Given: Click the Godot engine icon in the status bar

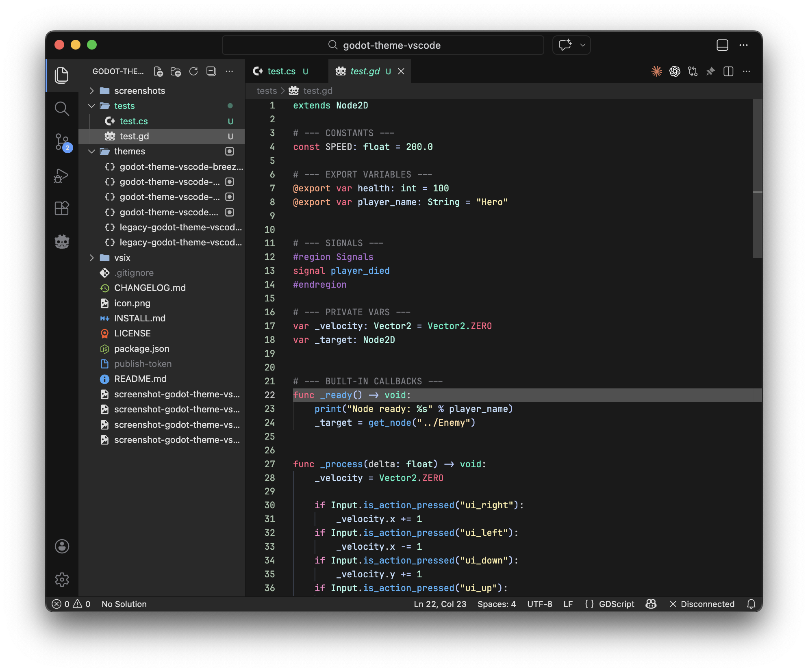Looking at the screenshot, I should click(x=650, y=604).
